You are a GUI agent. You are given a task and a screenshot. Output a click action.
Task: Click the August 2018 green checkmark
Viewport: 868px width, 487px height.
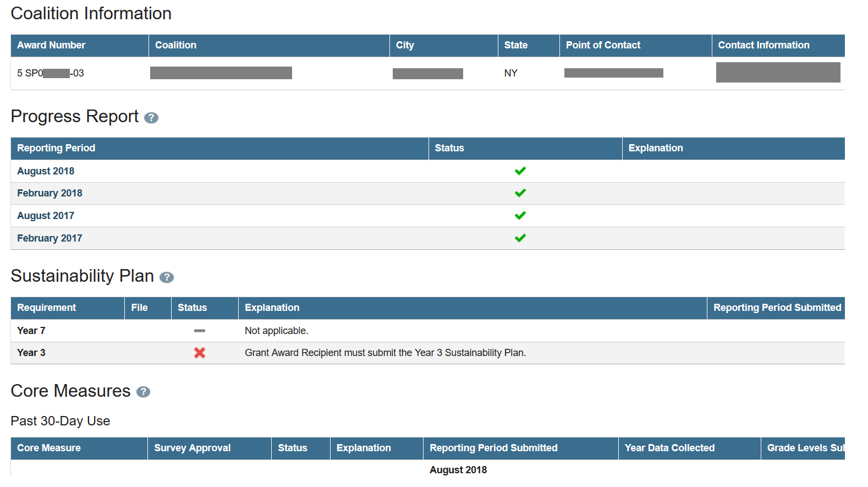point(520,171)
